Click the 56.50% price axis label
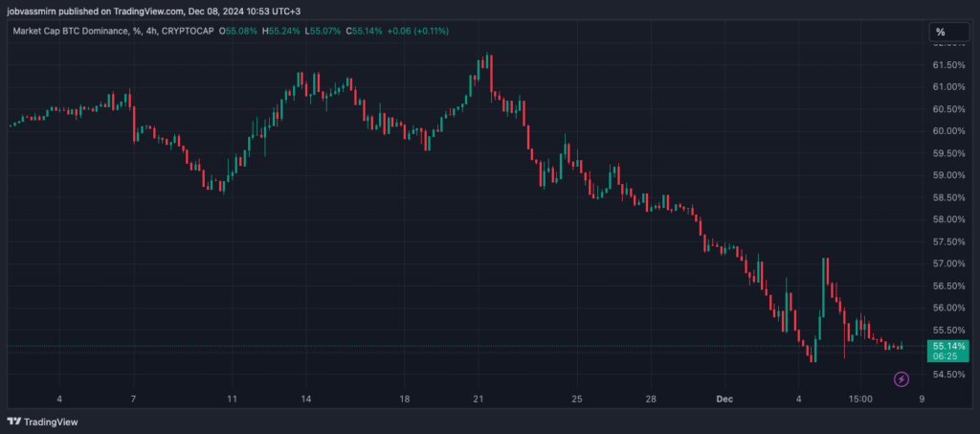Viewport: 980px width, 434px height. click(x=948, y=286)
